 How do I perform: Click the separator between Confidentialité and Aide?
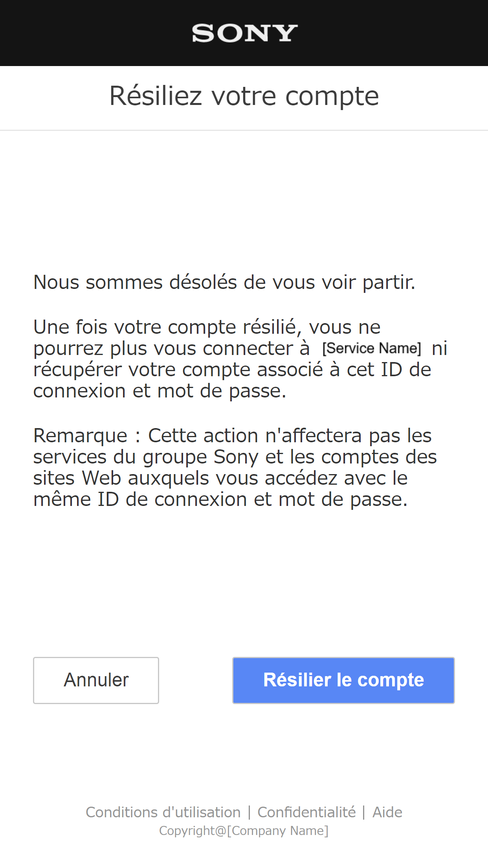tap(364, 812)
